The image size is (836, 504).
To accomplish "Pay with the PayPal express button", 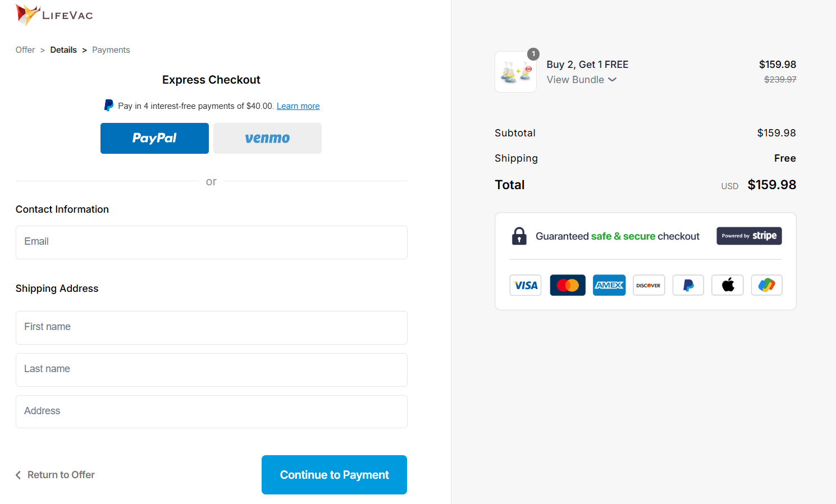I will tap(154, 138).
